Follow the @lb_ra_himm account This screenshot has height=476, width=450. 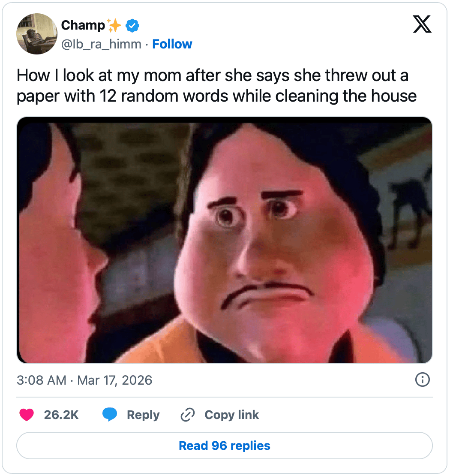172,44
